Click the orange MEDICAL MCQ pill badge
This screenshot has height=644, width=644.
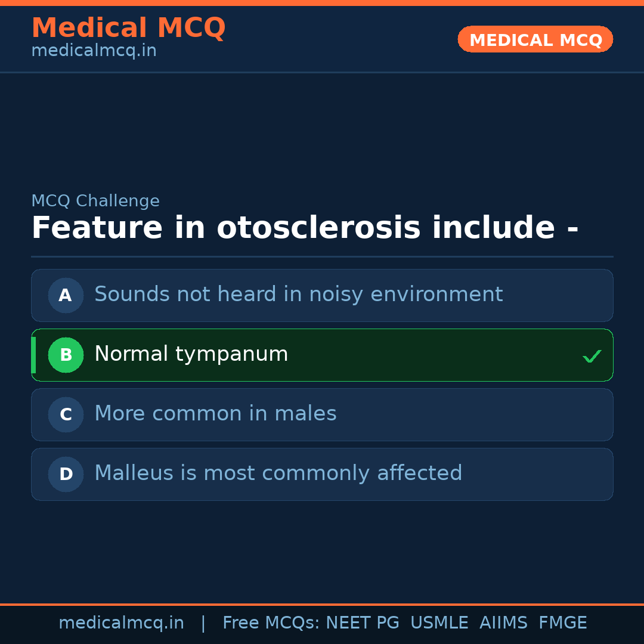[535, 39]
